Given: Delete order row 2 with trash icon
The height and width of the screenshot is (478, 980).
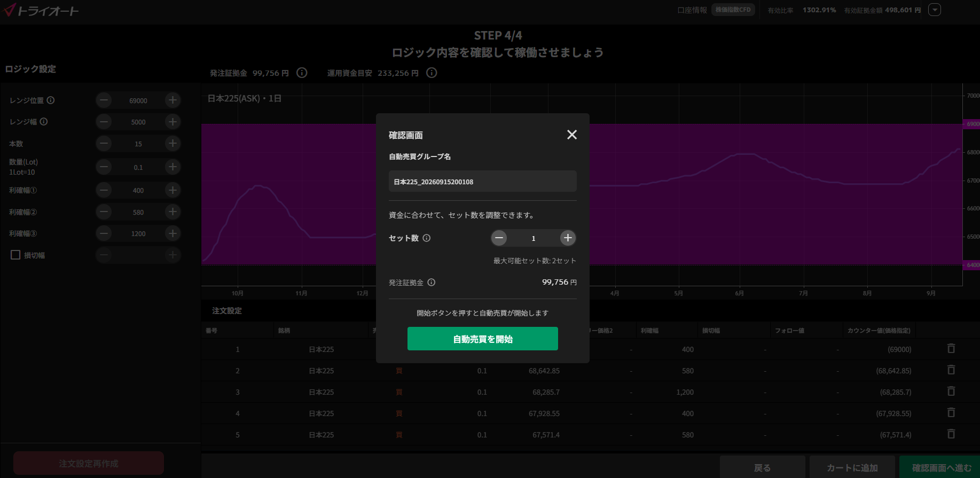Looking at the screenshot, I should (951, 370).
